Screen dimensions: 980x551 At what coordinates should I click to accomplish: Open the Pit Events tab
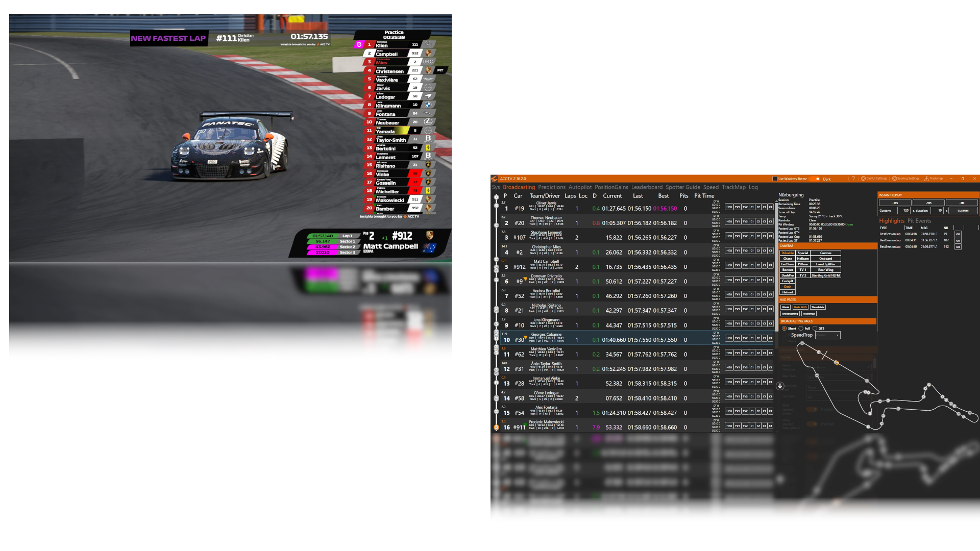point(919,221)
